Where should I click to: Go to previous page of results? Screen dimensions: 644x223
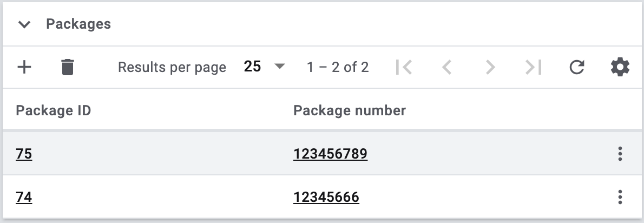pos(447,67)
